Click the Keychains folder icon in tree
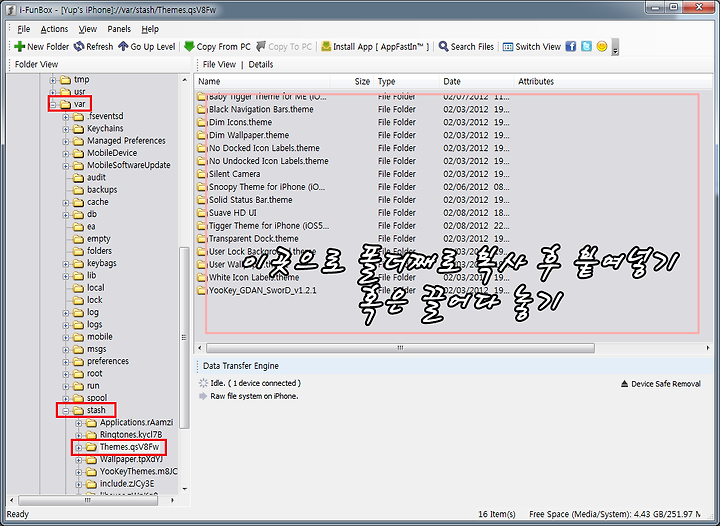Viewport: 720px width, 526px height. click(79, 129)
